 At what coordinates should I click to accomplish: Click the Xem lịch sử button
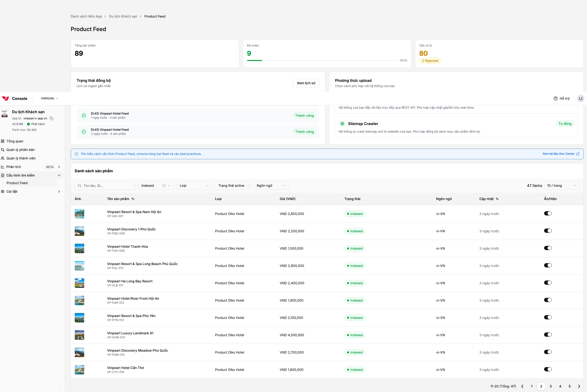point(306,83)
